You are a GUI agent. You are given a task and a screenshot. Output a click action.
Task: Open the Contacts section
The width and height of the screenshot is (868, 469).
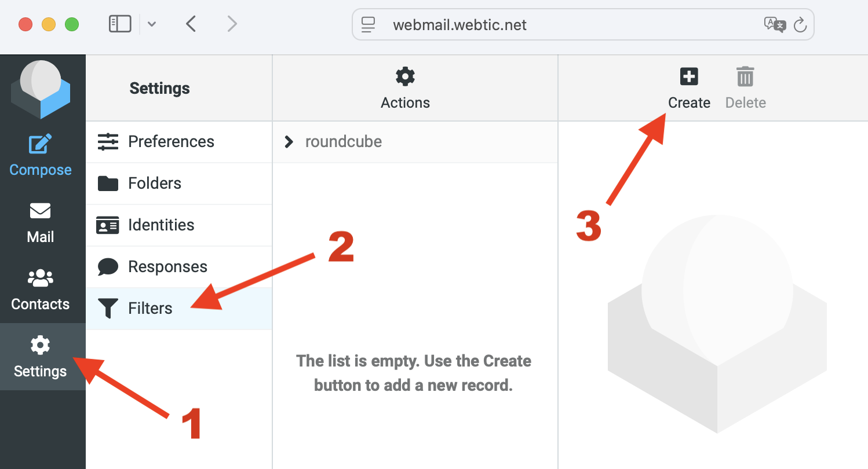(41, 290)
